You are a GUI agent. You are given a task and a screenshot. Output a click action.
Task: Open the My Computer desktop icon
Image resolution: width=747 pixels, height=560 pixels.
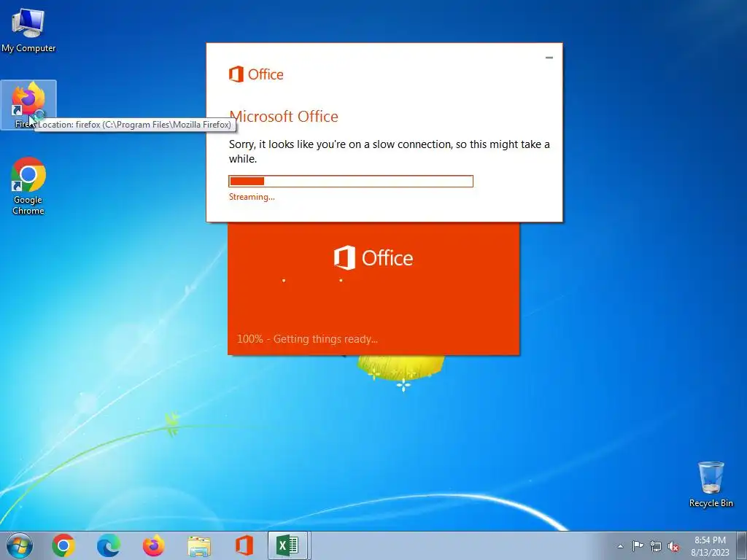(x=28, y=29)
